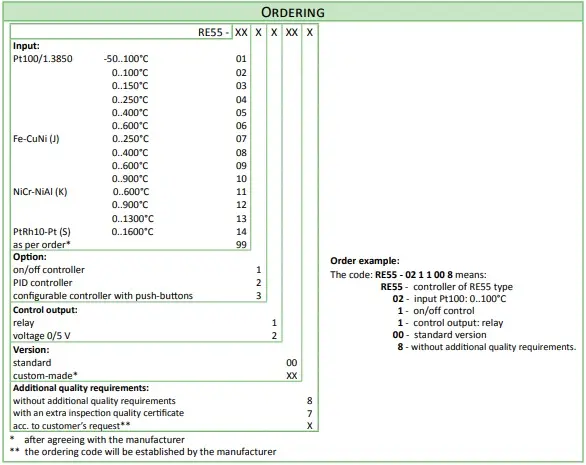
Task: Select input code '02'
Action: click(241, 73)
